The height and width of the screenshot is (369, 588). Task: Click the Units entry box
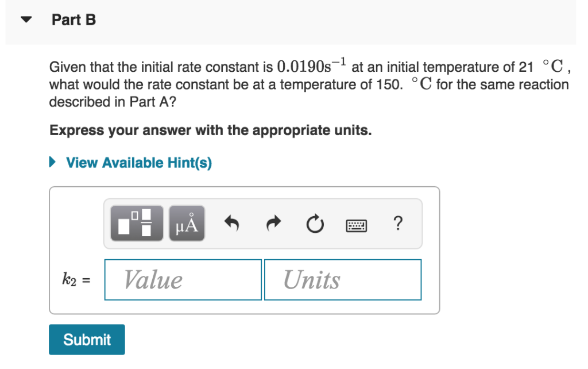342,280
